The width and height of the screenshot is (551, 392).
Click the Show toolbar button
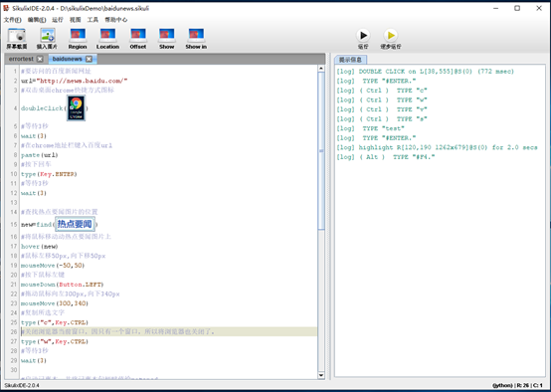(166, 39)
